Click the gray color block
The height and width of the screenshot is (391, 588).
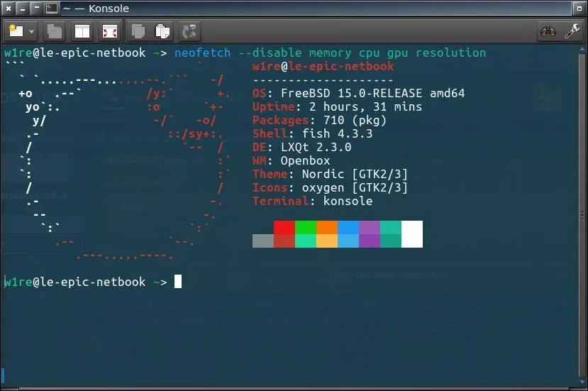point(263,241)
